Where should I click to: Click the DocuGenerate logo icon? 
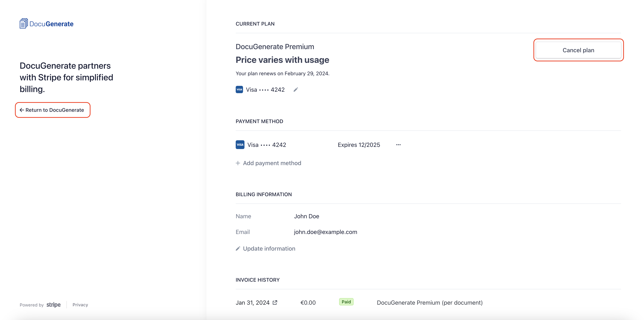tap(24, 24)
